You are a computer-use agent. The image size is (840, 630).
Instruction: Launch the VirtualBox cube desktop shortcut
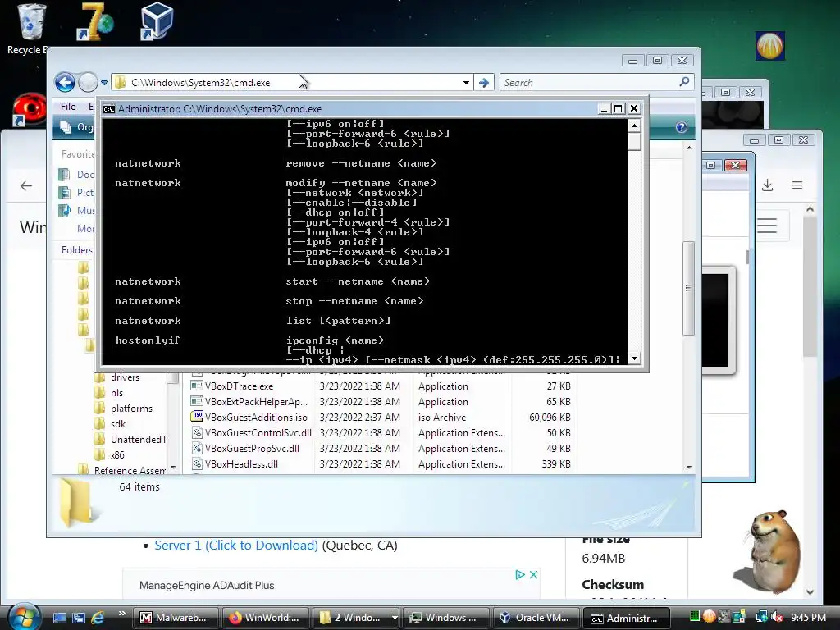pyautogui.click(x=156, y=21)
